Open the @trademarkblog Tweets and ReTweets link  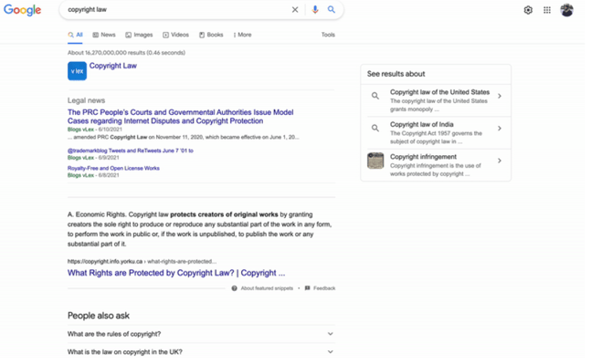click(131, 151)
